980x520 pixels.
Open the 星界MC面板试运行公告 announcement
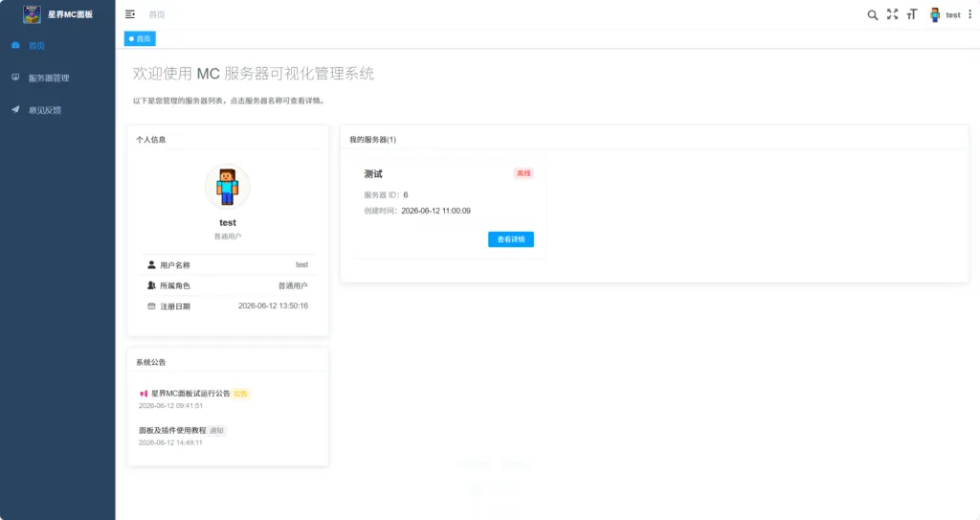pos(190,394)
